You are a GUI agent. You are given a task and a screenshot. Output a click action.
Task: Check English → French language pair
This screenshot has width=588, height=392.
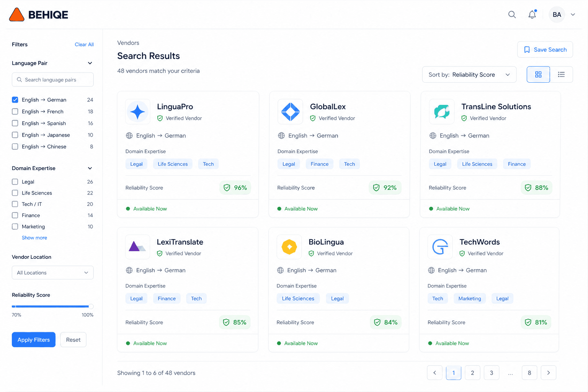(x=15, y=111)
